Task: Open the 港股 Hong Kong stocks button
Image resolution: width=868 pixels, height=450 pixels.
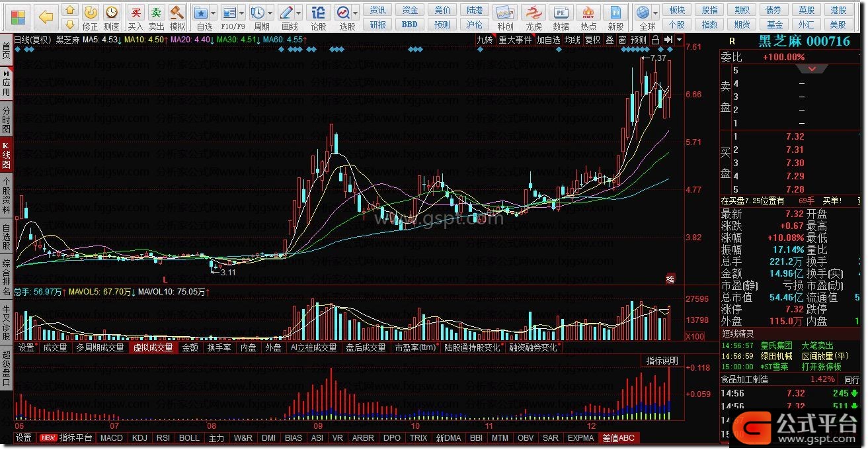Action: click(x=839, y=11)
